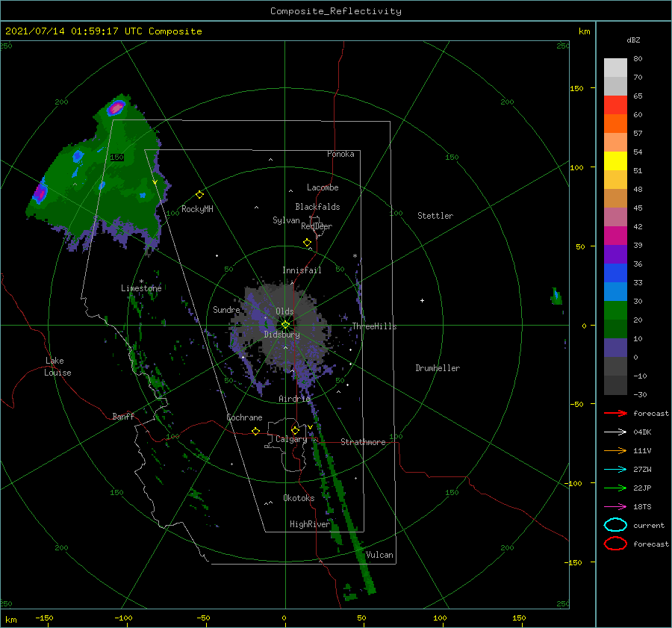Select the Lacombe city label
672x628 pixels.
coord(323,187)
